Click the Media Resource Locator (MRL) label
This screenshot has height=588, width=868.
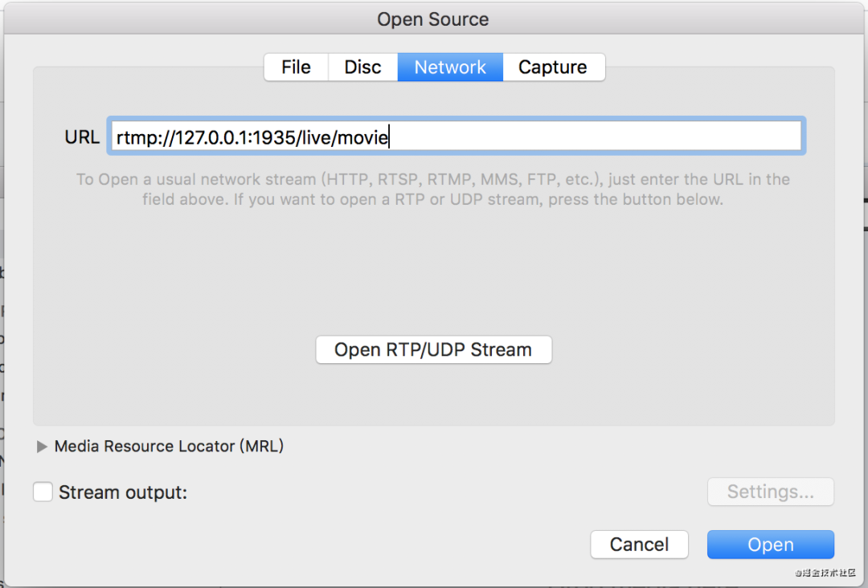169,447
